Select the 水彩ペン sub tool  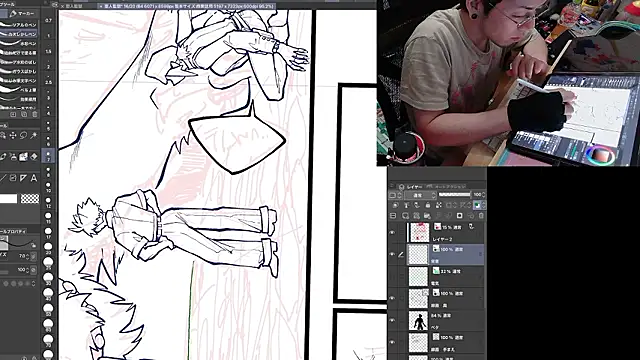click(x=19, y=43)
